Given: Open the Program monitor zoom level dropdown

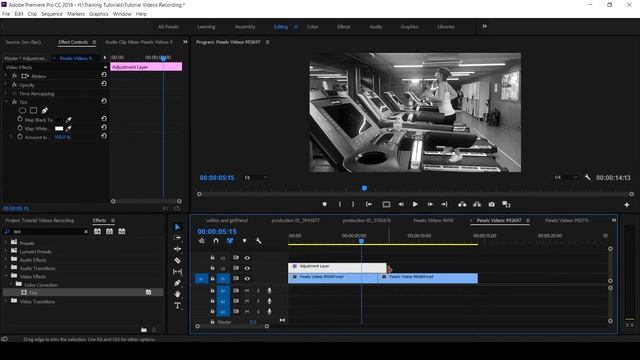Looking at the screenshot, I should 256,178.
